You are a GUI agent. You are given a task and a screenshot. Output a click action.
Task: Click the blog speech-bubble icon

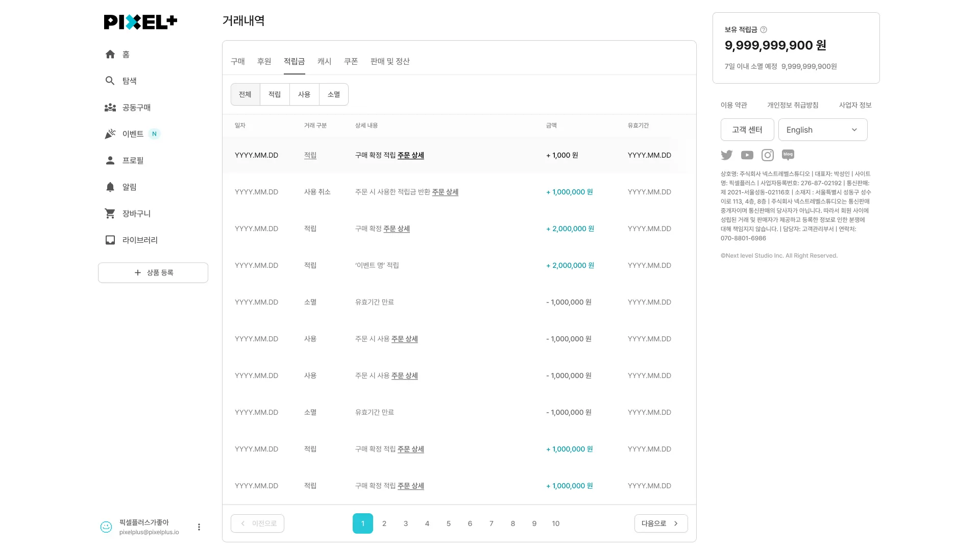(788, 155)
